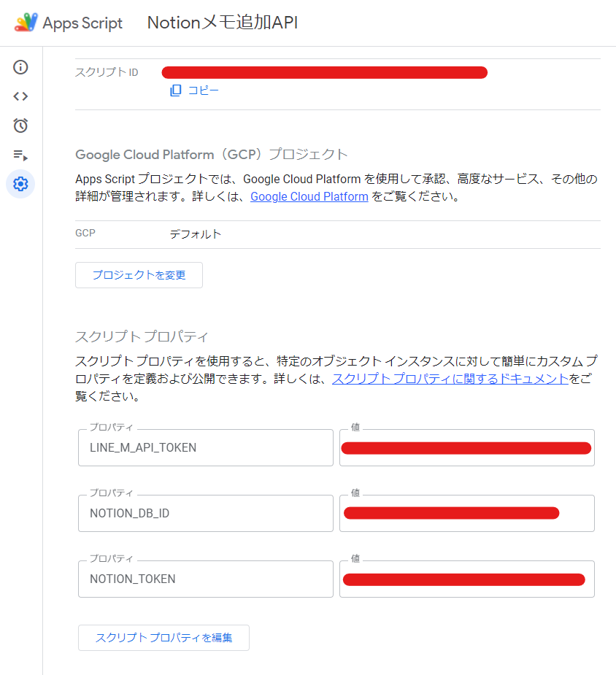The height and width of the screenshot is (675, 616).
Task: Select the code Editor icon in sidebar
Action: (20, 96)
